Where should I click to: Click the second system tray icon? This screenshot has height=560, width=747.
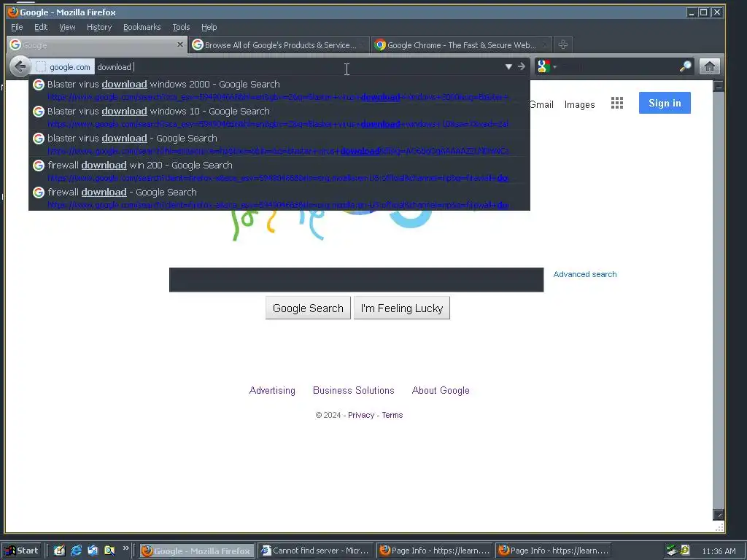coord(684,550)
